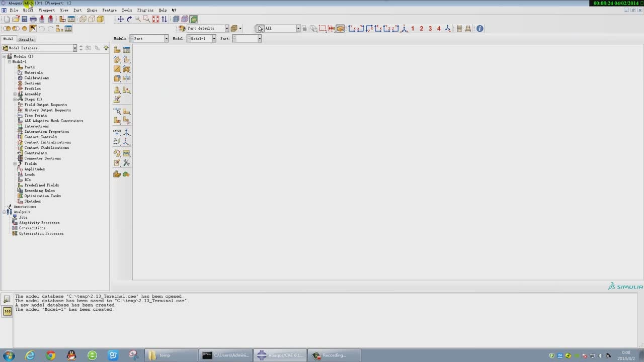Toggle the selected highlight arrow tool icon
The width and height of the screenshot is (644, 362).
(33, 29)
